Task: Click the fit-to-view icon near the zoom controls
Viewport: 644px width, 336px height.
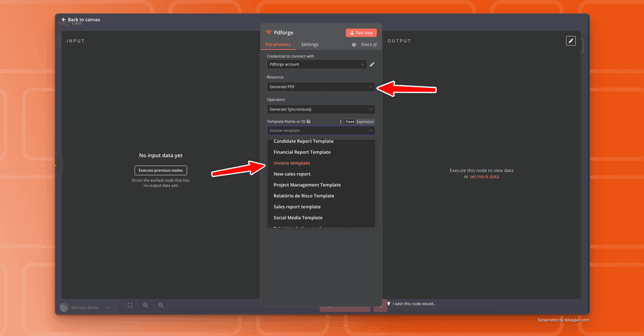Action: coord(130,305)
